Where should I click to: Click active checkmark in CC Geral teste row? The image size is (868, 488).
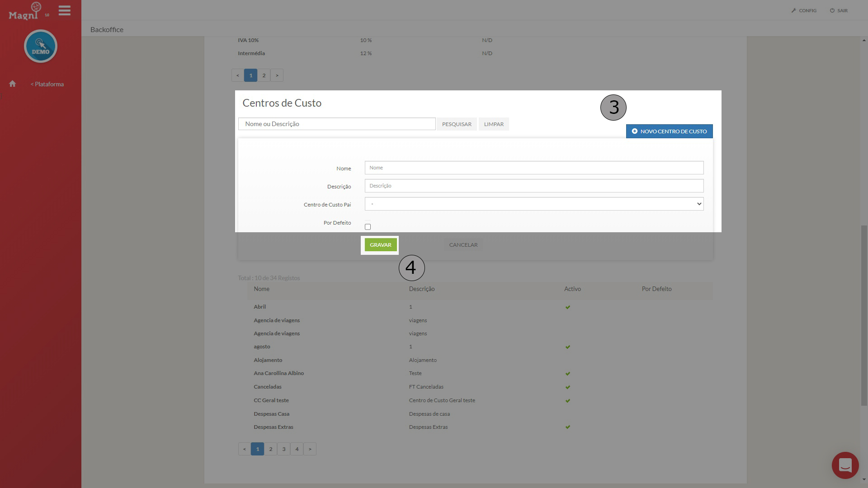click(568, 401)
